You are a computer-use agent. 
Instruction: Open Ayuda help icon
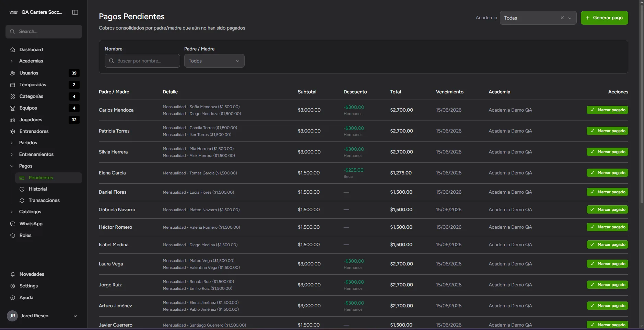pyautogui.click(x=13, y=298)
